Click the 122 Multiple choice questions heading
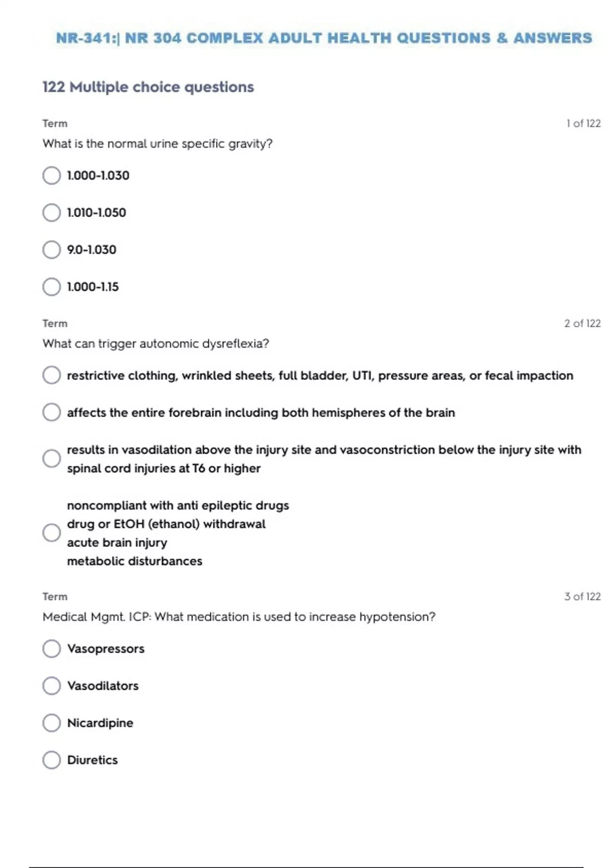This screenshot has height=868, width=613. (148, 87)
